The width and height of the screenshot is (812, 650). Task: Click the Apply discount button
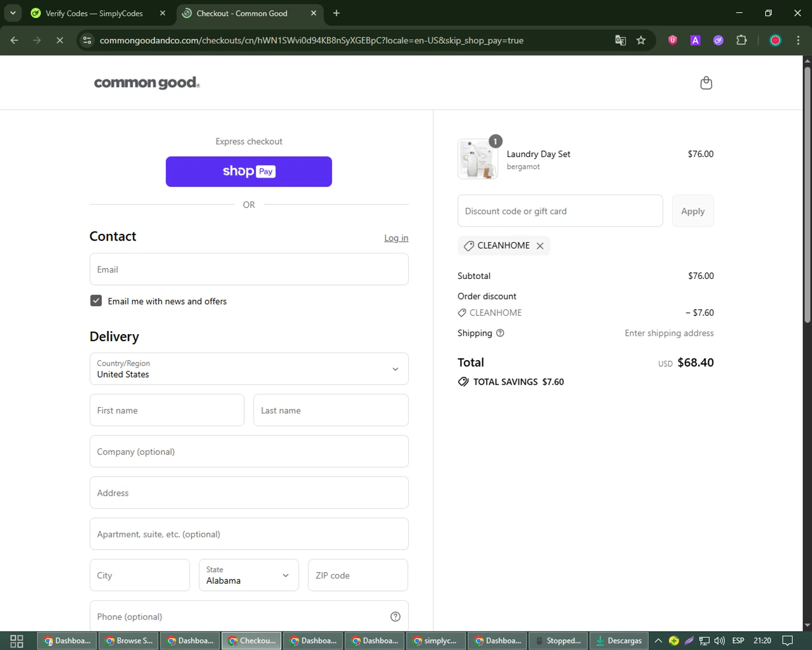(693, 211)
